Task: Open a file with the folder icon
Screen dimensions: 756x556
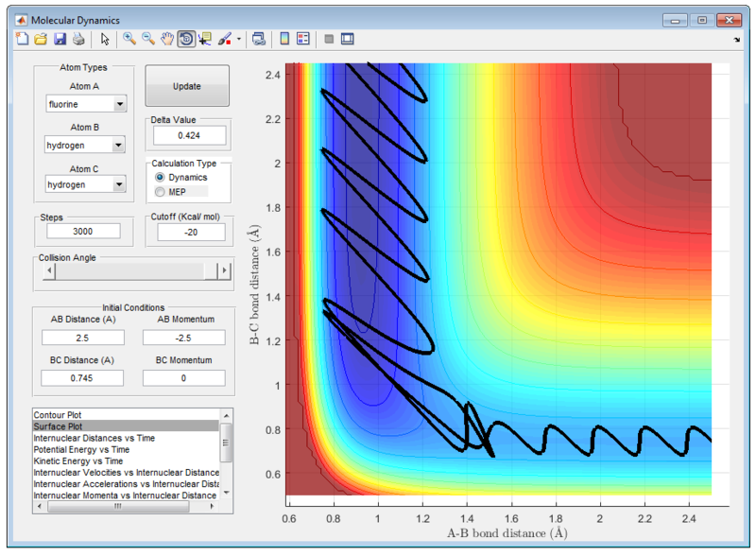Action: pos(41,39)
